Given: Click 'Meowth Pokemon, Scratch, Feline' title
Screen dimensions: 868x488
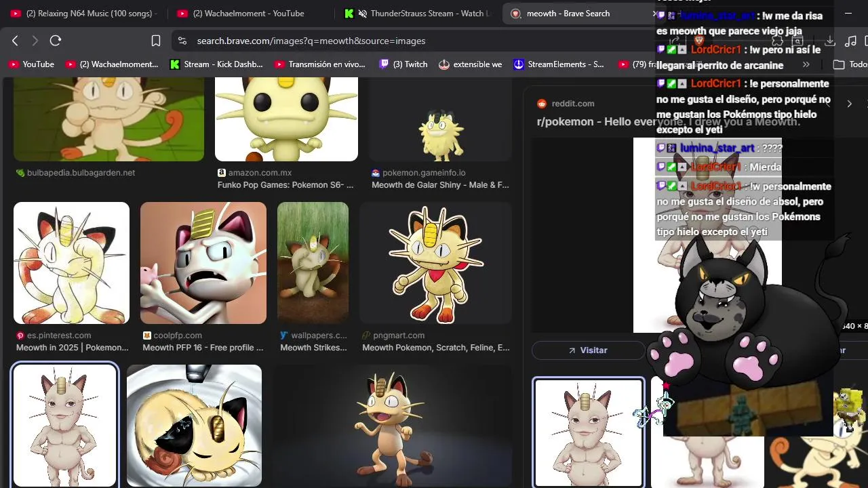Looking at the screenshot, I should [x=436, y=348].
